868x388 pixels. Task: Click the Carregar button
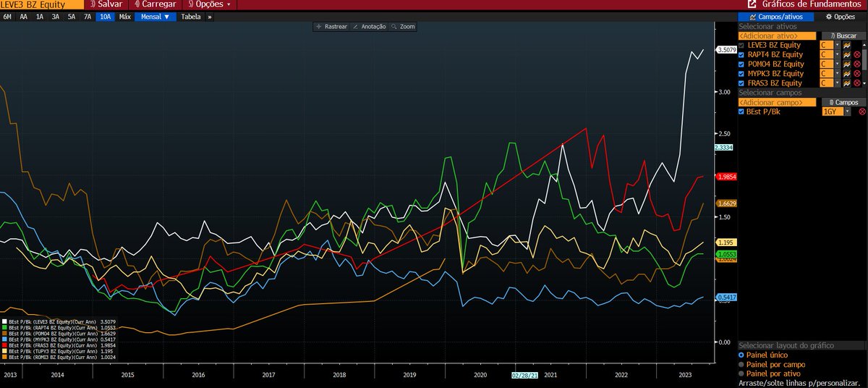[x=155, y=4]
